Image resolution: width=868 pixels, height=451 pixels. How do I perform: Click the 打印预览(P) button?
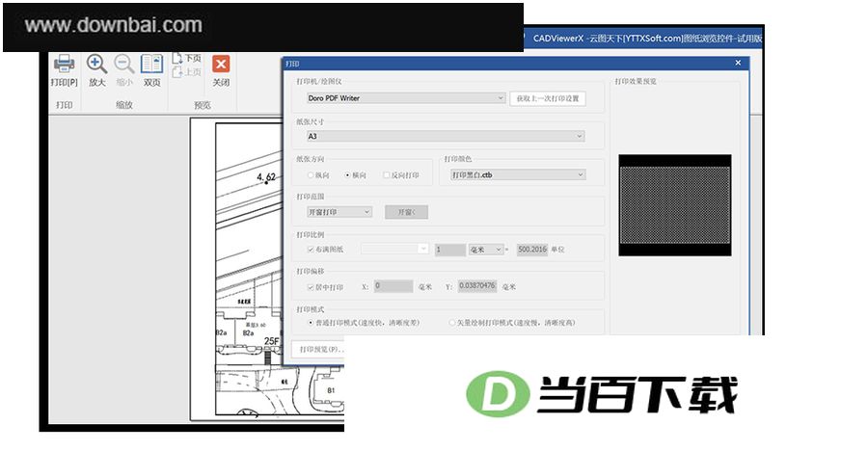pos(320,349)
